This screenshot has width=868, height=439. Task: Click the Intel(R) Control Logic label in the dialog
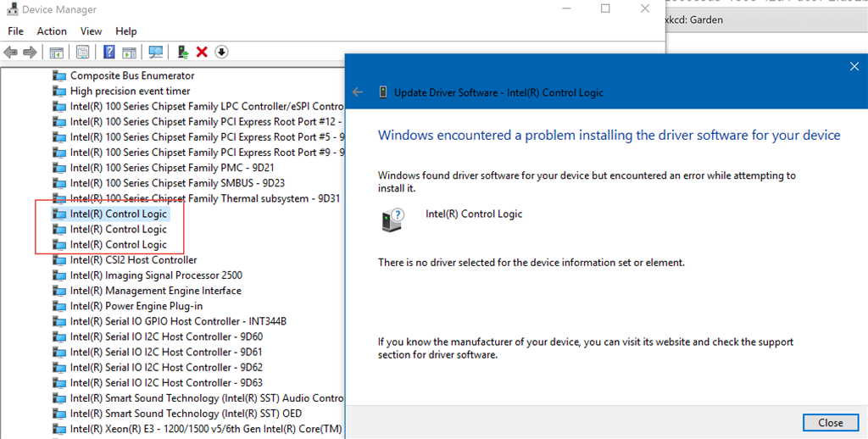(474, 214)
